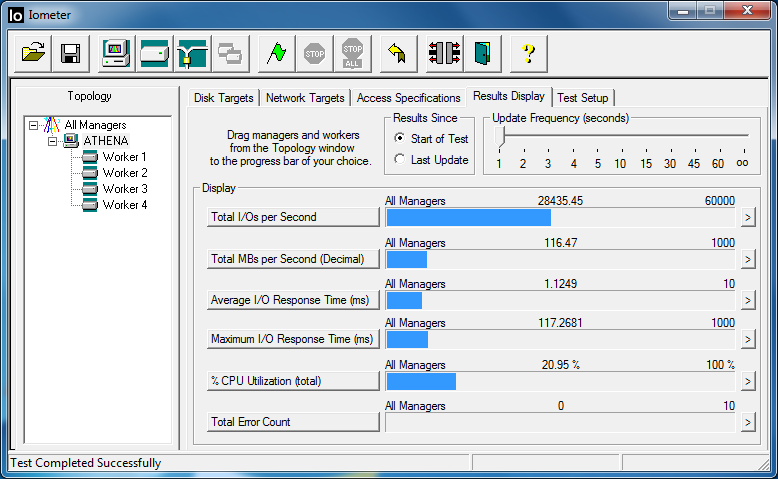
Task: Click the 116.47 MBs per second value
Action: [560, 243]
